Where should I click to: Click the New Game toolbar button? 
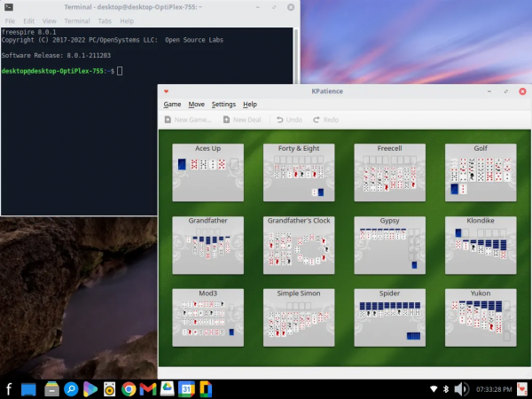tap(188, 120)
